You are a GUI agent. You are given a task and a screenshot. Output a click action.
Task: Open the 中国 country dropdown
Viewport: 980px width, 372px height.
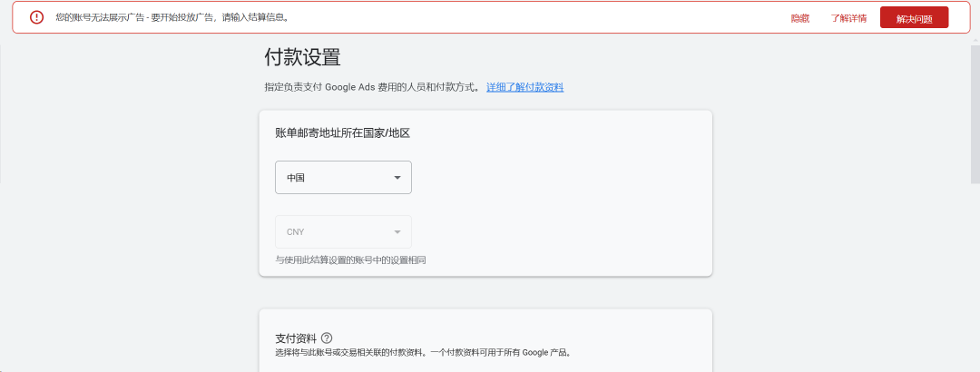click(343, 178)
